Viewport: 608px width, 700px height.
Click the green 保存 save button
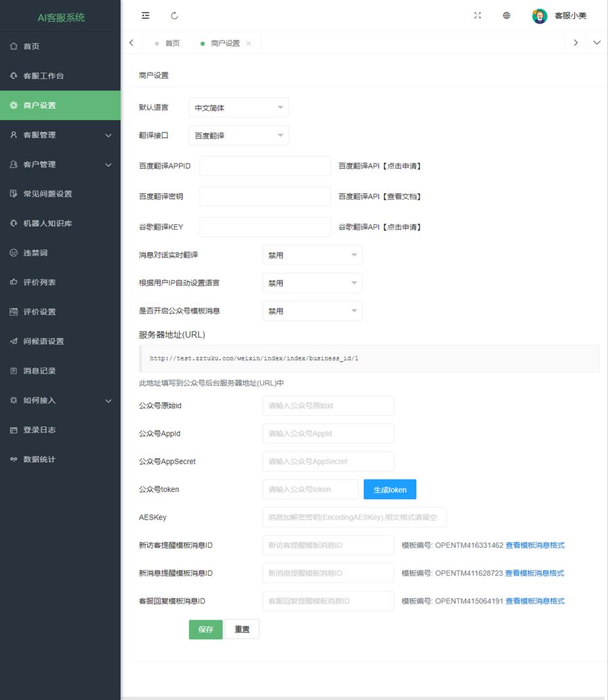tap(205, 629)
